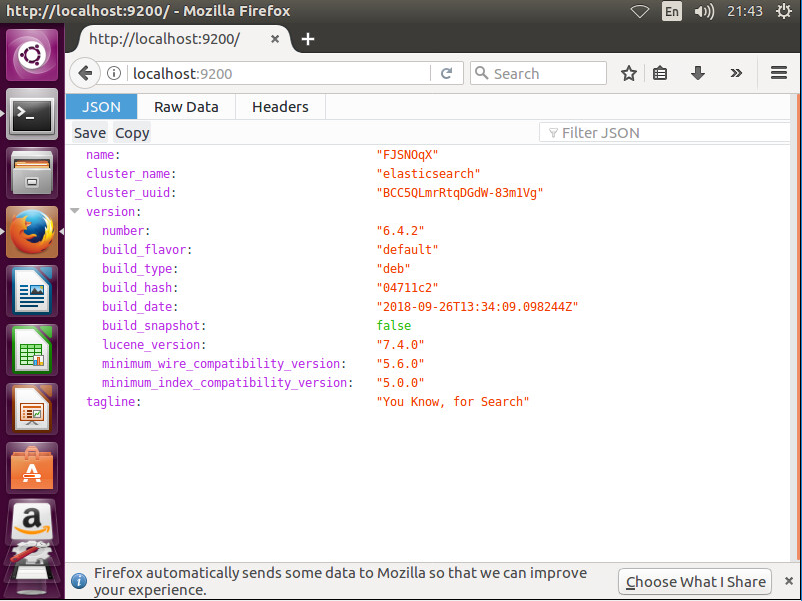Open the 21:43 clock indicator

tap(745, 11)
